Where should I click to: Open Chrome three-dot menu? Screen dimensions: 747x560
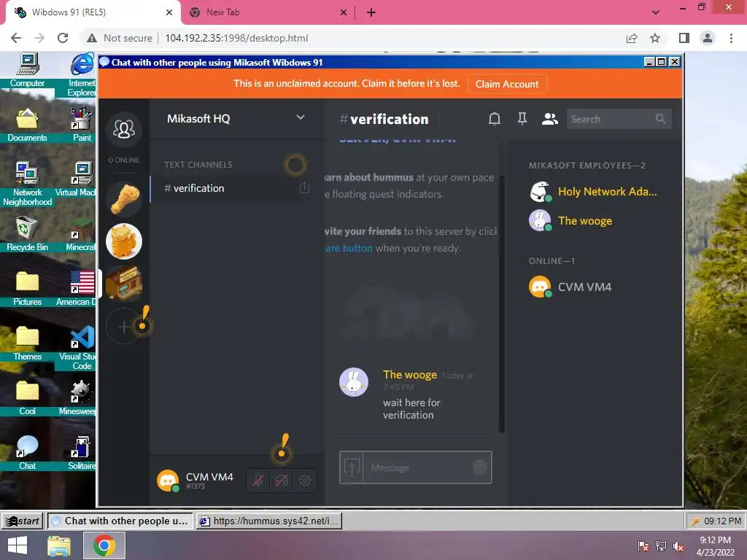[x=731, y=38]
